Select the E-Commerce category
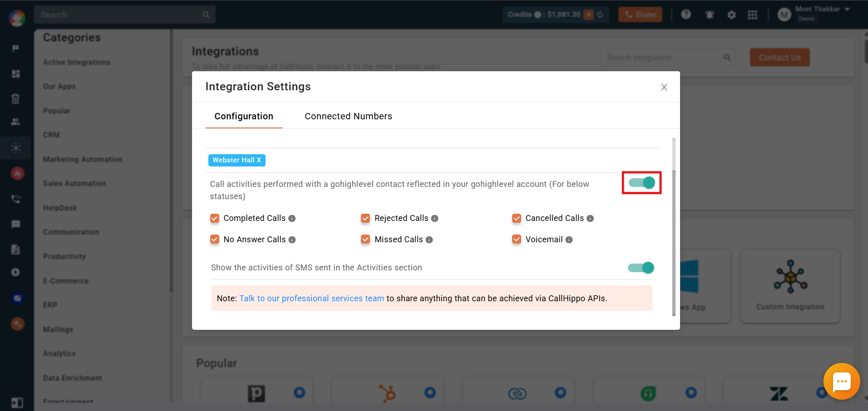Viewport: 868px width, 411px height. click(x=66, y=281)
